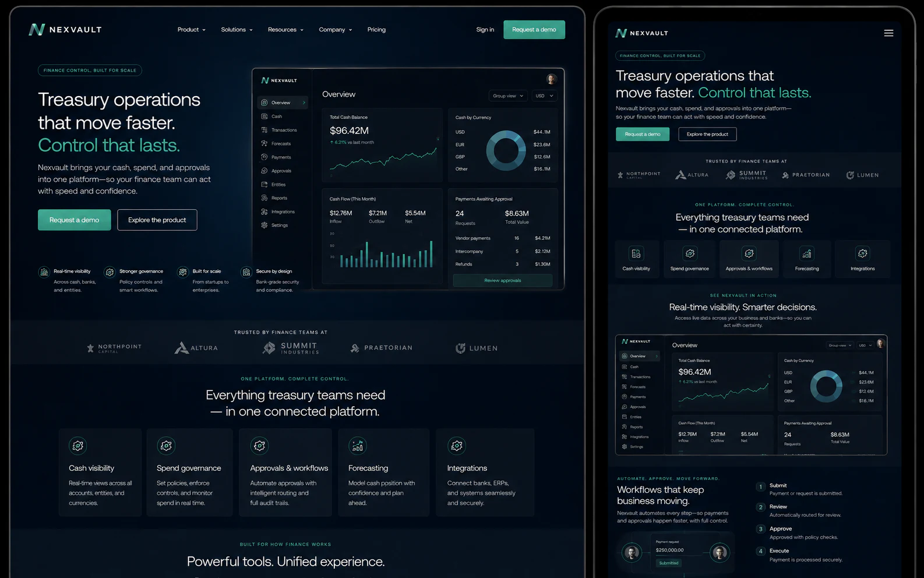Expand the Solutions dropdown menu
Screen dimensions: 924x578
coord(237,30)
